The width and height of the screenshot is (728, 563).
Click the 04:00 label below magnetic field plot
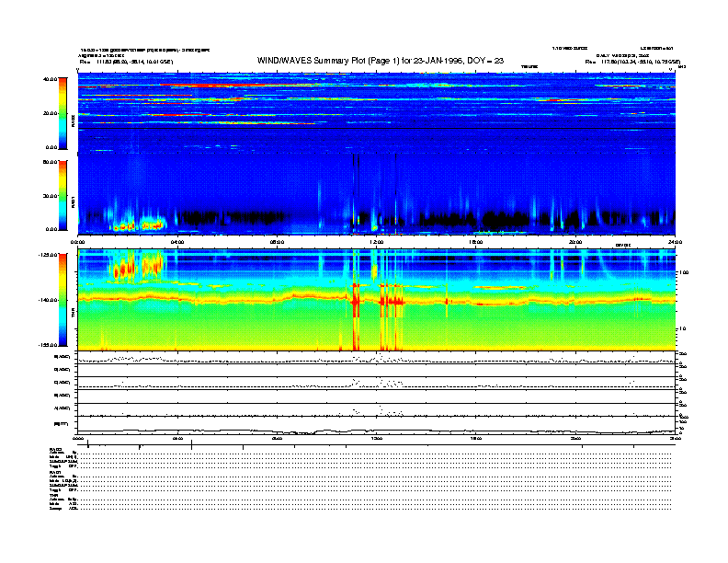pyautogui.click(x=177, y=438)
